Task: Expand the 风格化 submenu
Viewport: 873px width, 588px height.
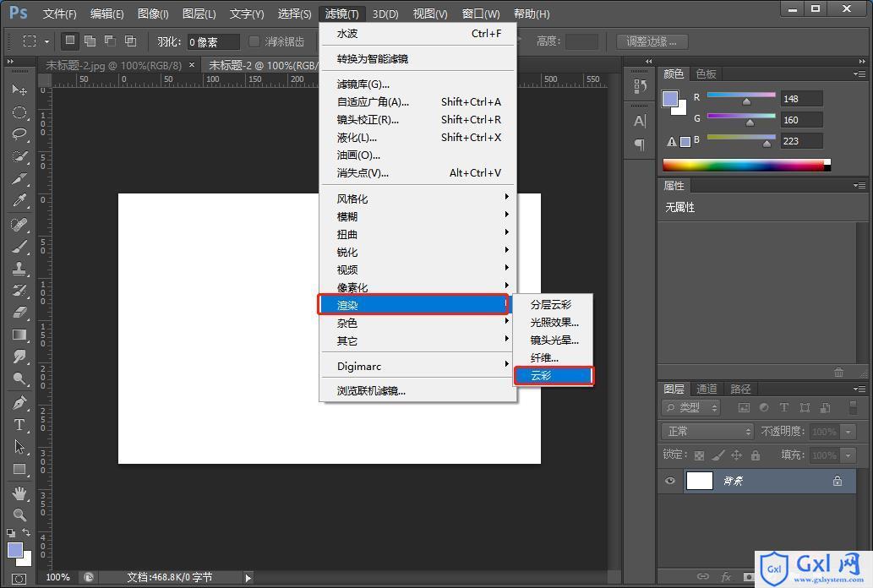Action: 417,199
